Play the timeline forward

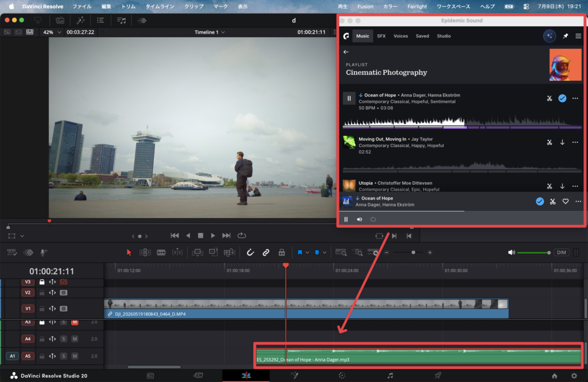coord(213,236)
